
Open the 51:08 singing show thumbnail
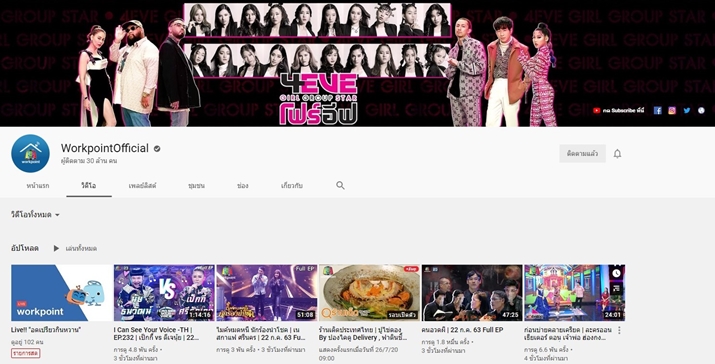point(267,293)
